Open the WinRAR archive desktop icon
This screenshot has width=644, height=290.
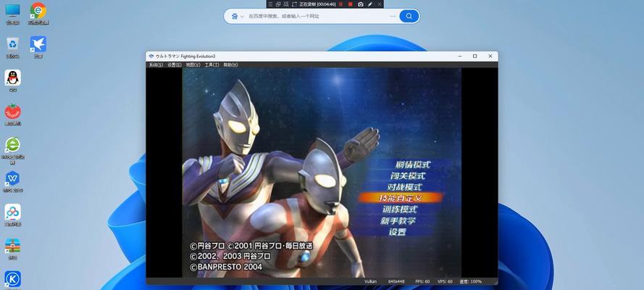point(13,249)
